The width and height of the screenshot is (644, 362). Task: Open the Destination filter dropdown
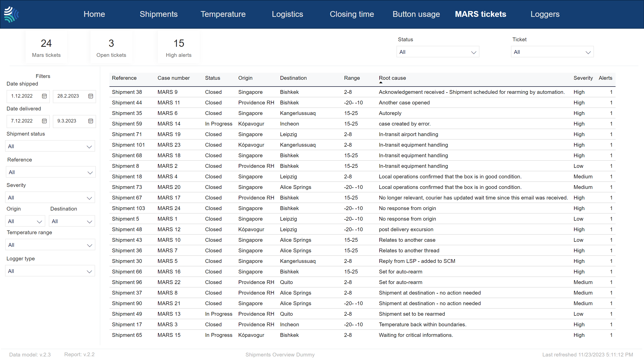pos(72,221)
